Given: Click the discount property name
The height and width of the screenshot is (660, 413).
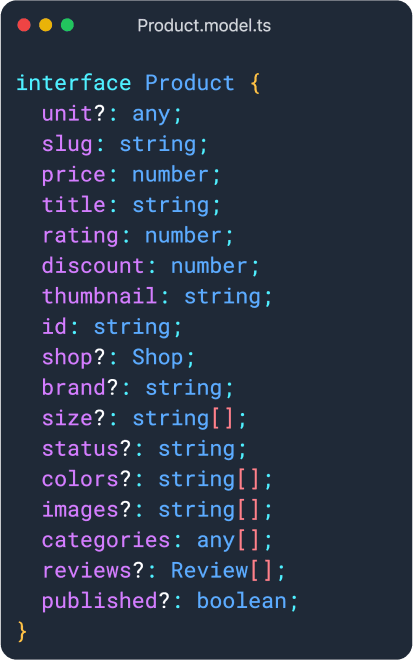Looking at the screenshot, I should coord(93,266).
